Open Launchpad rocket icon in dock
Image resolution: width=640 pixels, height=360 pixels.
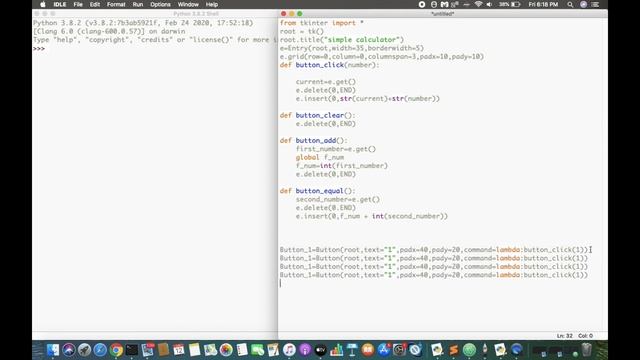(84, 350)
